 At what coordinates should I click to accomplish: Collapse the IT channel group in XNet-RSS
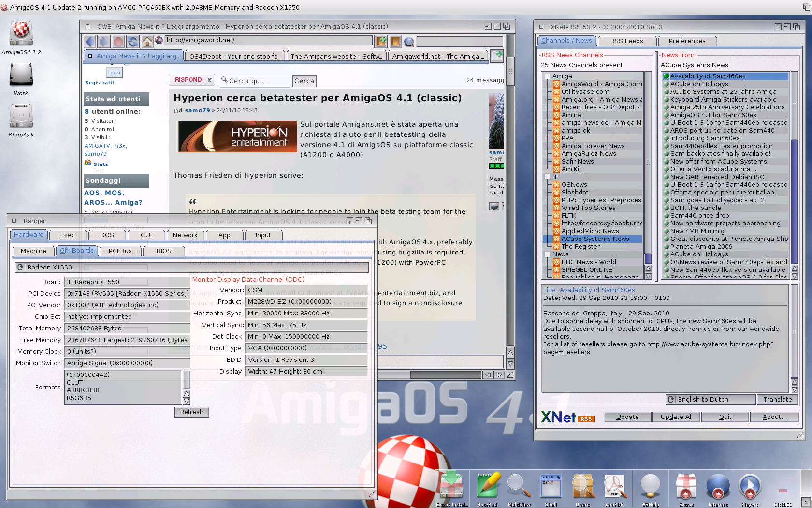(548, 177)
